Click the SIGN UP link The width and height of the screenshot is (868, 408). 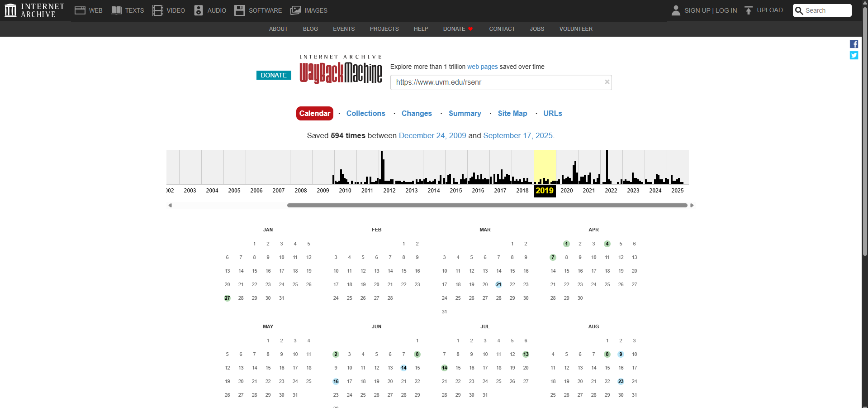point(697,10)
